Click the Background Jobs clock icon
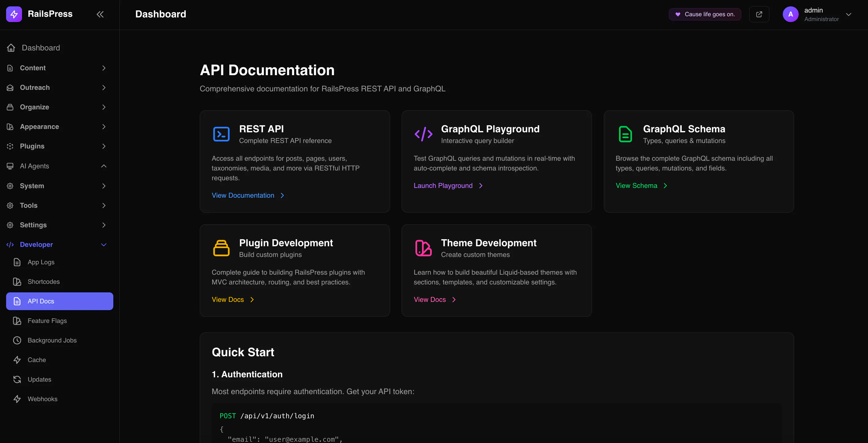Screen dimensions: 868x443 click(x=17, y=341)
